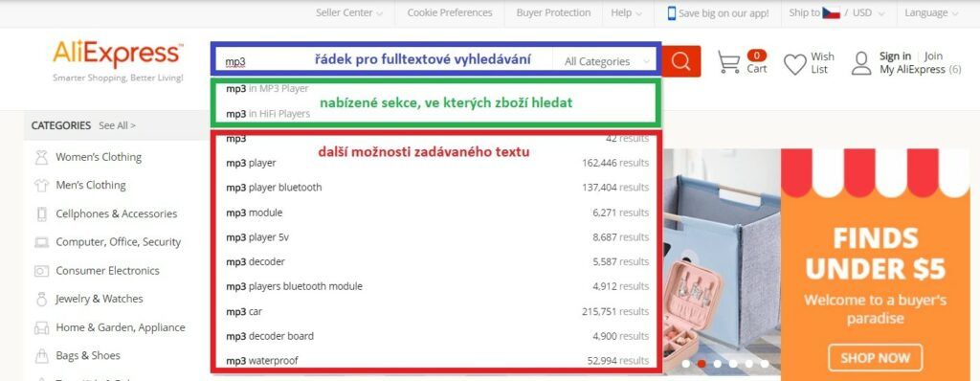
Task: Click the Czech flag ship-to icon
Action: 831,12
